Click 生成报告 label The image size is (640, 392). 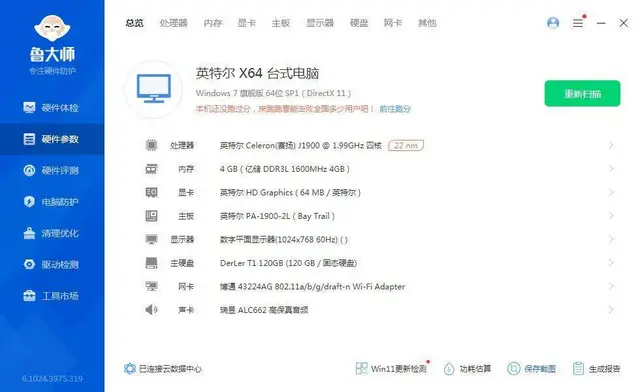pos(604,369)
